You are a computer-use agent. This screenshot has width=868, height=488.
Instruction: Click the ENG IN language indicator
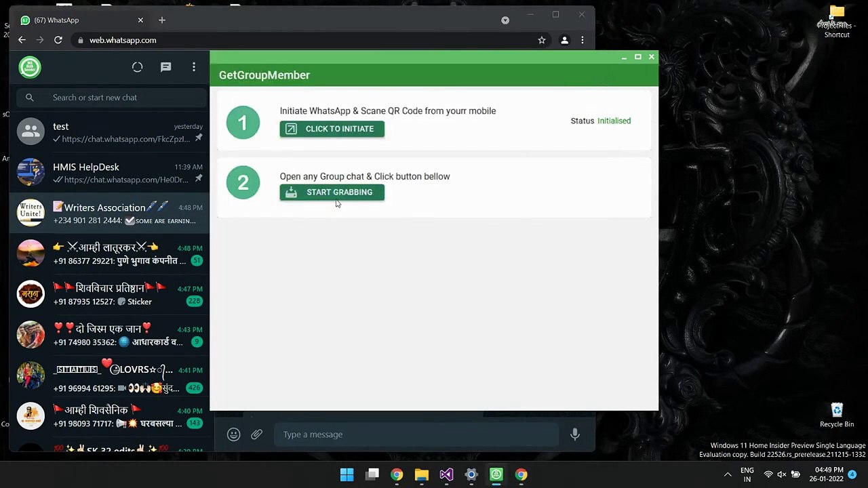pos(747,474)
